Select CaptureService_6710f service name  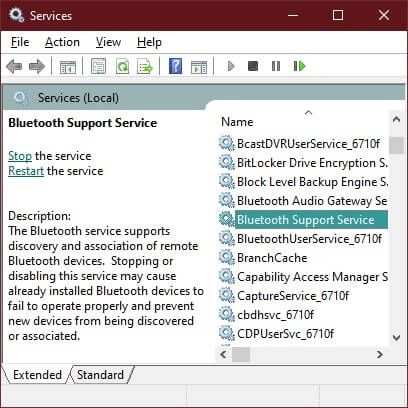coord(293,296)
